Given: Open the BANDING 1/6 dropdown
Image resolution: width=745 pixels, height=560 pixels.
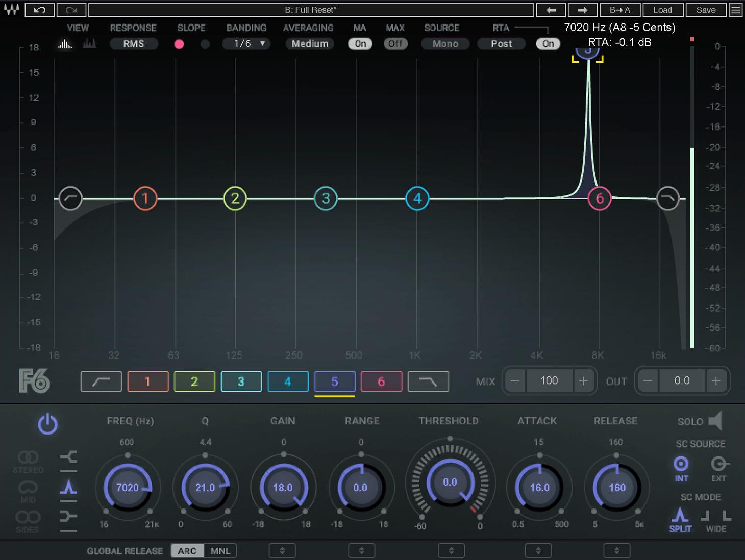Looking at the screenshot, I should click(246, 44).
